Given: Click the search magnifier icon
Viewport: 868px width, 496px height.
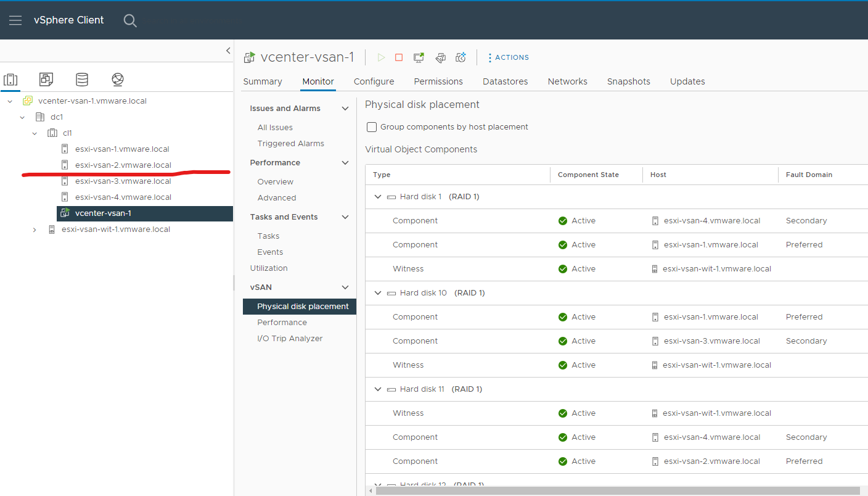Looking at the screenshot, I should [129, 20].
